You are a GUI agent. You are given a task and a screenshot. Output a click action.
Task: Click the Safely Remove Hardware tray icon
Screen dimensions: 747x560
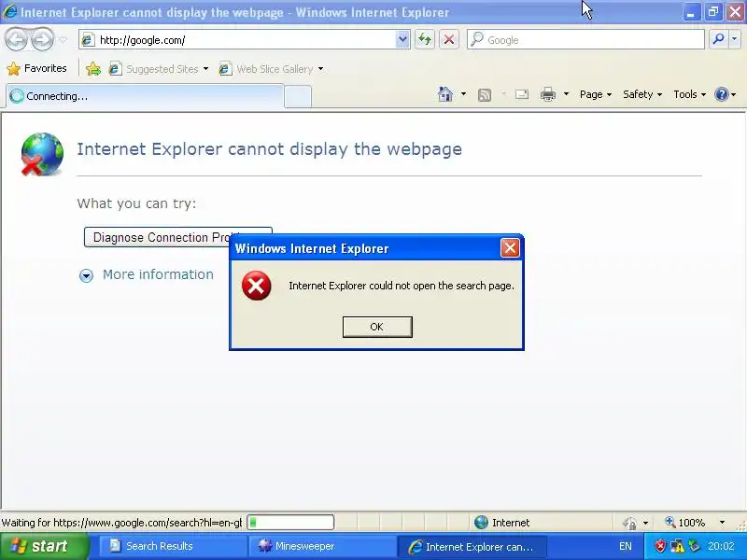[x=694, y=546]
